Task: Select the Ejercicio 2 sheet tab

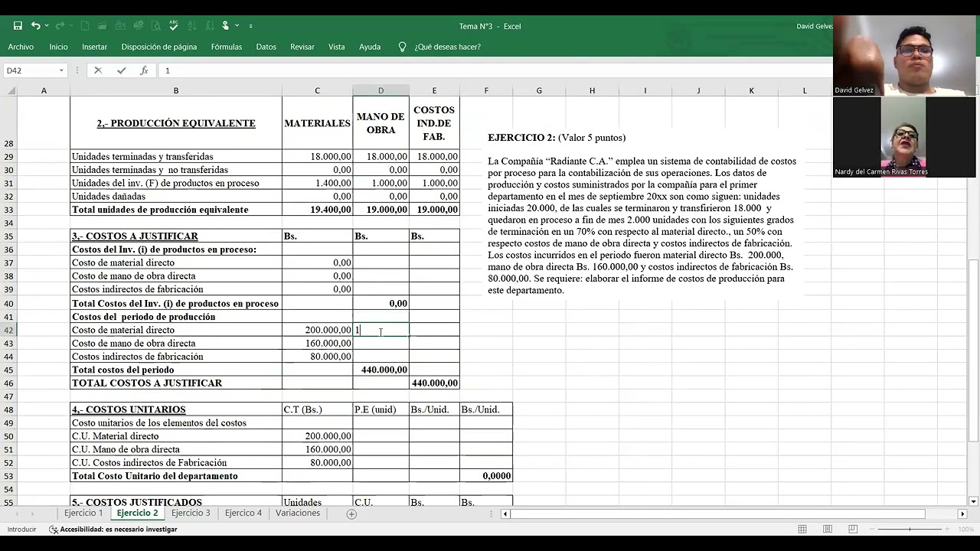Action: coord(137,513)
